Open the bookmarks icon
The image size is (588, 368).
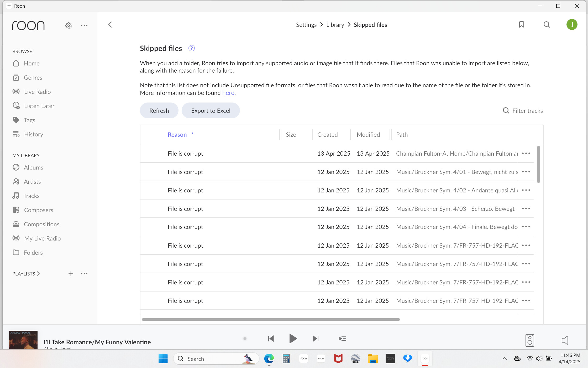point(521,25)
